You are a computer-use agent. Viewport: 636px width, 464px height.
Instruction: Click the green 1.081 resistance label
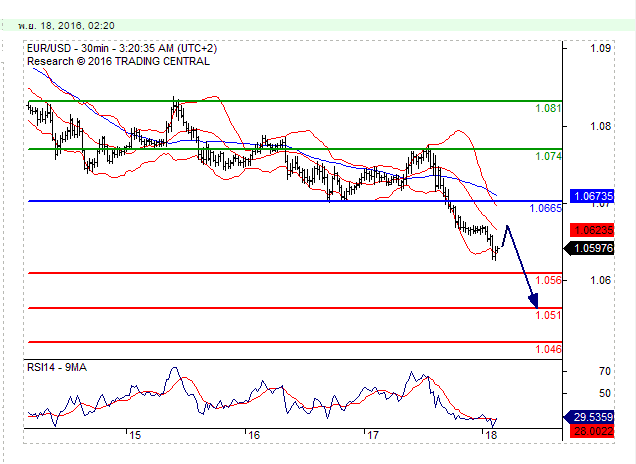[x=548, y=108]
